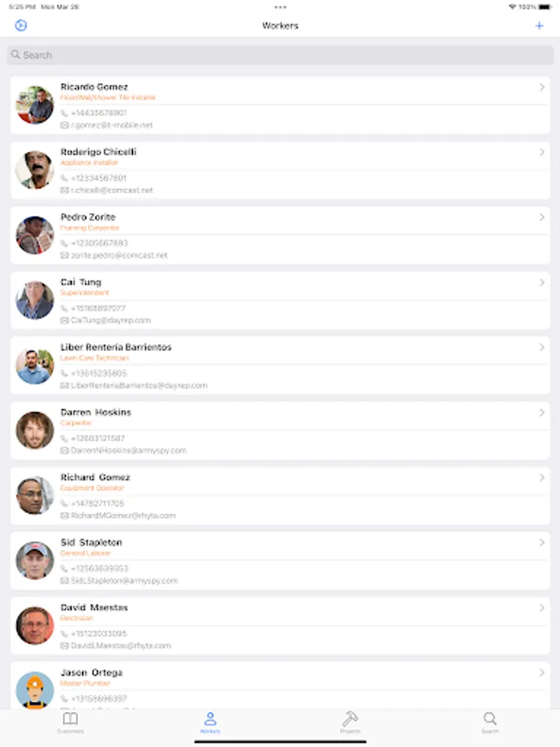The width and height of the screenshot is (560, 747).
Task: Tap phone icon for Cai Tung
Action: [x=64, y=308]
